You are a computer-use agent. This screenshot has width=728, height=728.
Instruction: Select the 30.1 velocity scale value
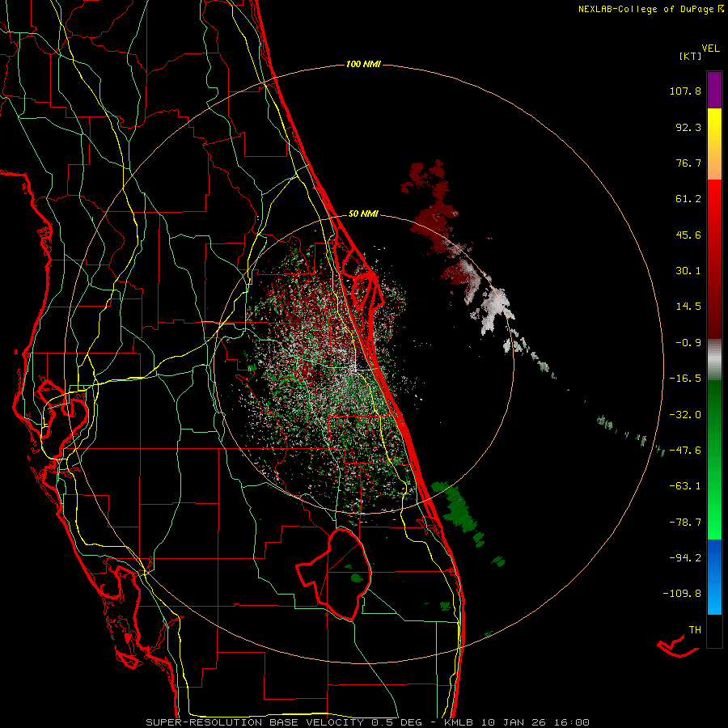pyautogui.click(x=688, y=271)
